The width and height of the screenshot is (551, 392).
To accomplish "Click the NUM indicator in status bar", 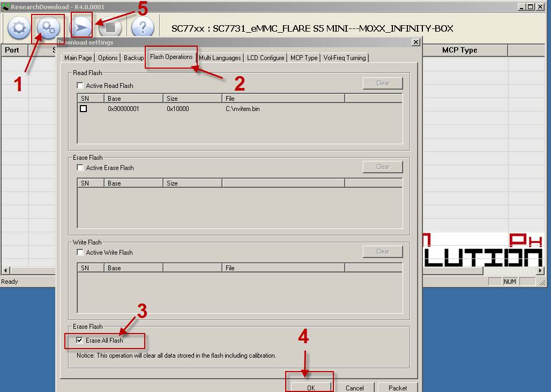I will 510,282.
